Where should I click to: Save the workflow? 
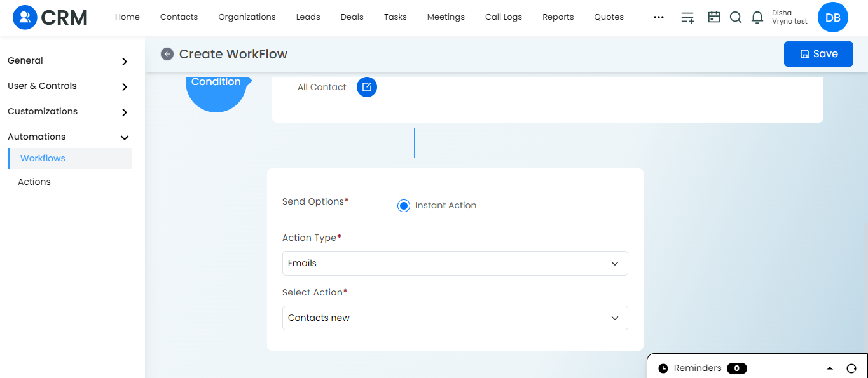(818, 54)
